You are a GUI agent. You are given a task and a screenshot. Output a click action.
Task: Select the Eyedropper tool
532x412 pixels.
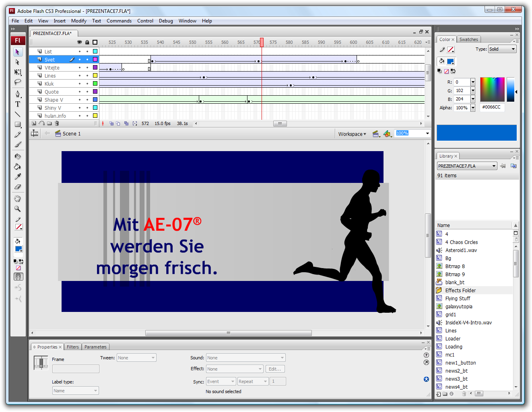click(18, 177)
